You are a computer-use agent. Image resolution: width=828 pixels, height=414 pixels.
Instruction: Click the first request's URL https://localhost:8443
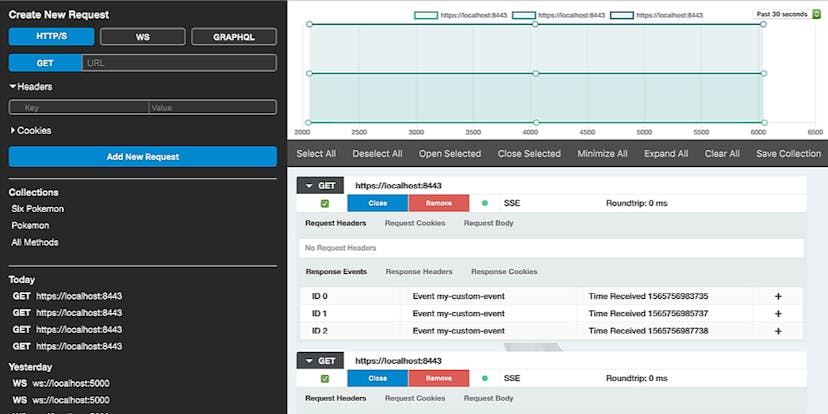pos(398,186)
